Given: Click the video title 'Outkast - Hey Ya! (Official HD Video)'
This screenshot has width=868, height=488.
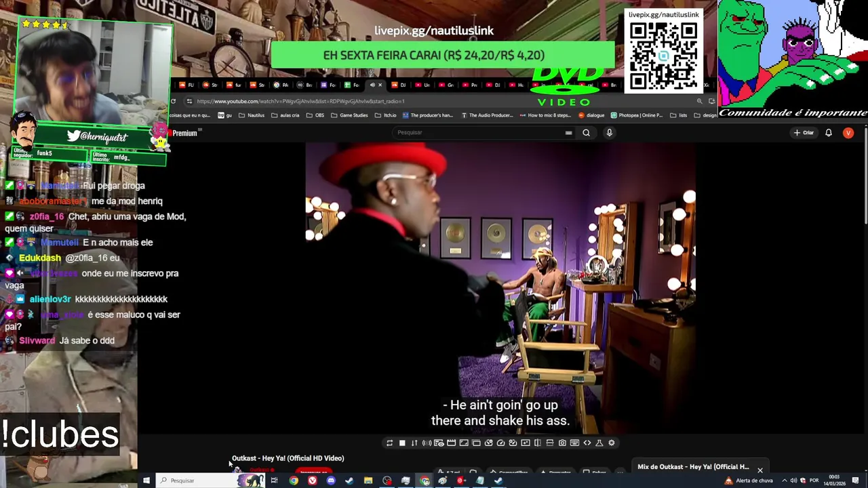Looking at the screenshot, I should pos(288,459).
